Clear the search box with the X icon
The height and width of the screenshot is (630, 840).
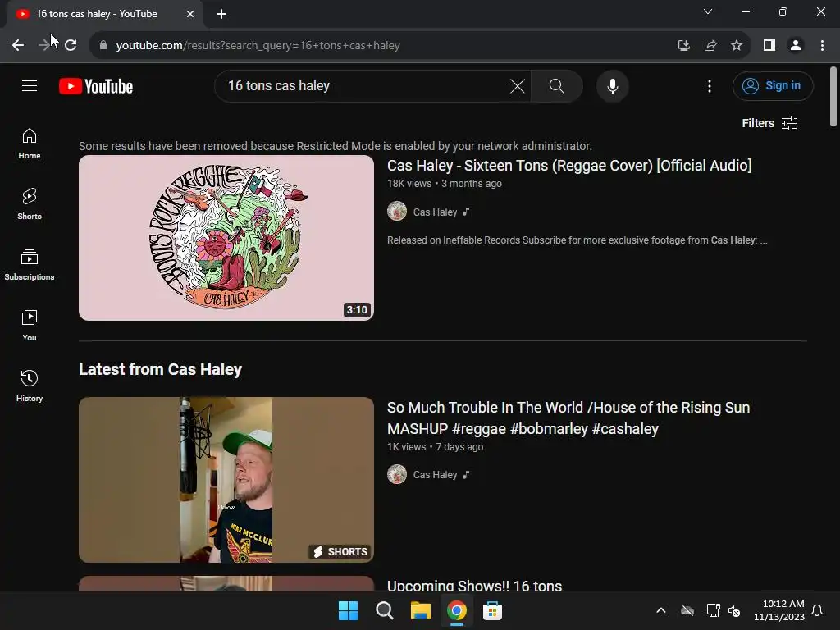[x=518, y=85]
